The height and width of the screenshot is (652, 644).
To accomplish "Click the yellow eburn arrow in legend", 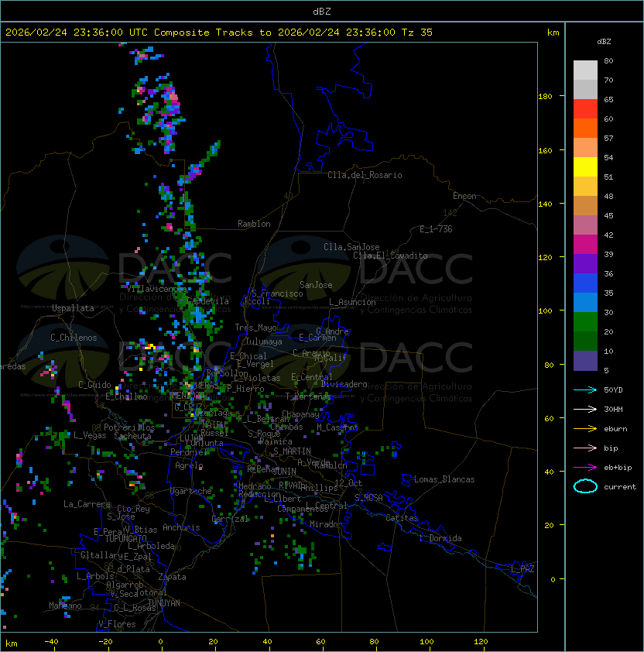I will 585,428.
